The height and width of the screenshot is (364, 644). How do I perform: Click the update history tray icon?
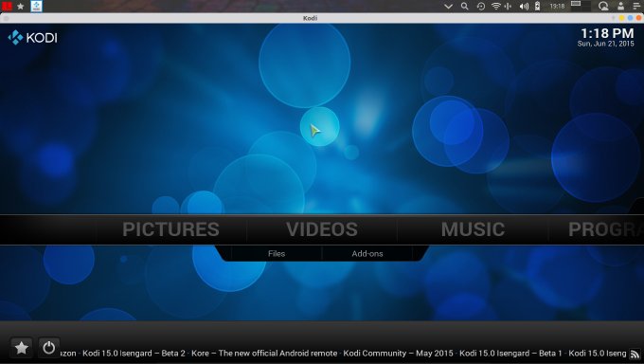[480, 7]
